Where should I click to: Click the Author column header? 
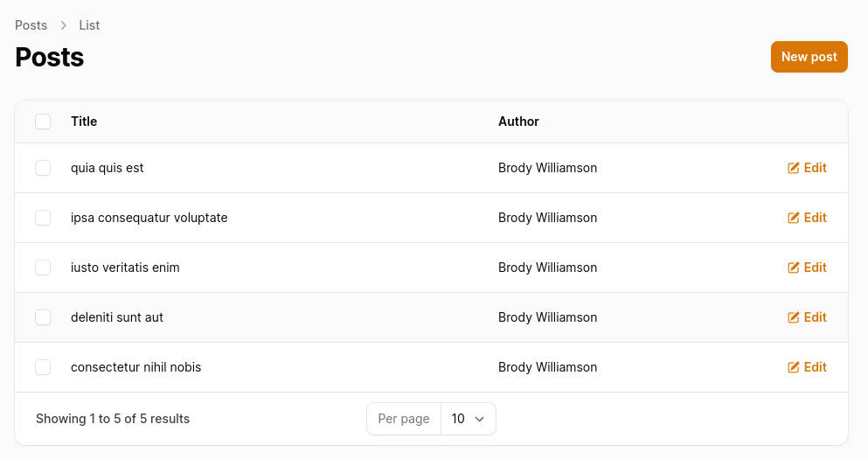[x=518, y=122]
